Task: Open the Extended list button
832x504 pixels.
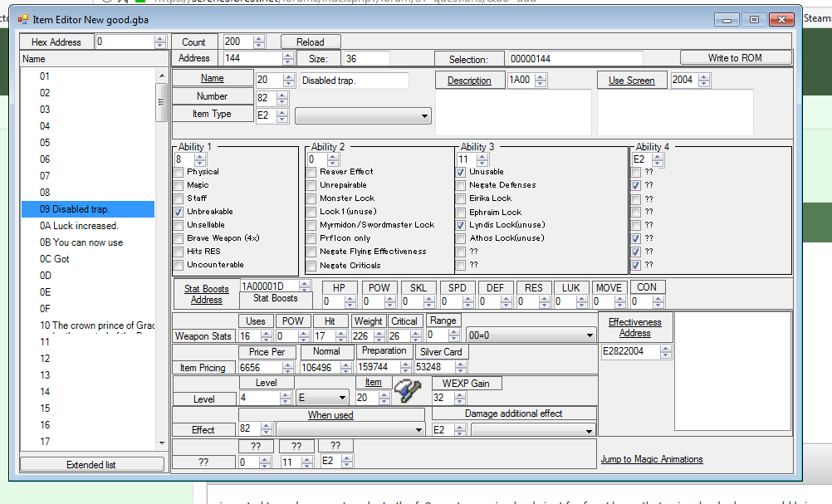Action: [91, 465]
